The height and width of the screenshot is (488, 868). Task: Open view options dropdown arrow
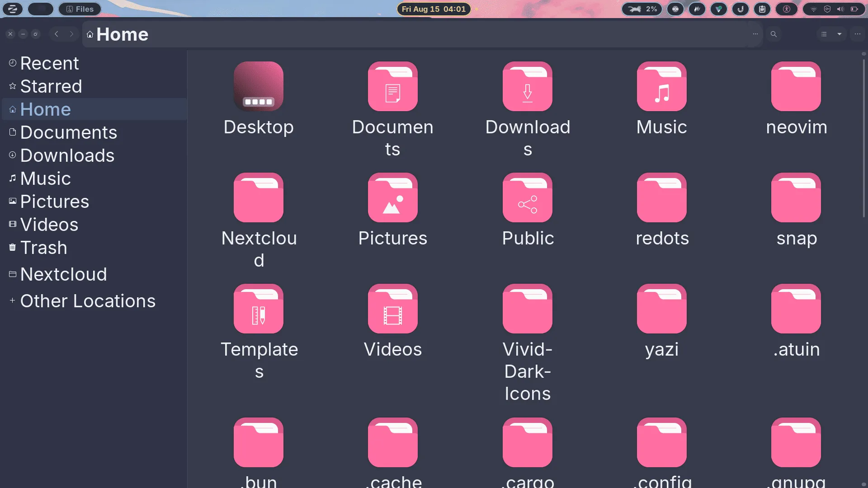click(x=840, y=34)
